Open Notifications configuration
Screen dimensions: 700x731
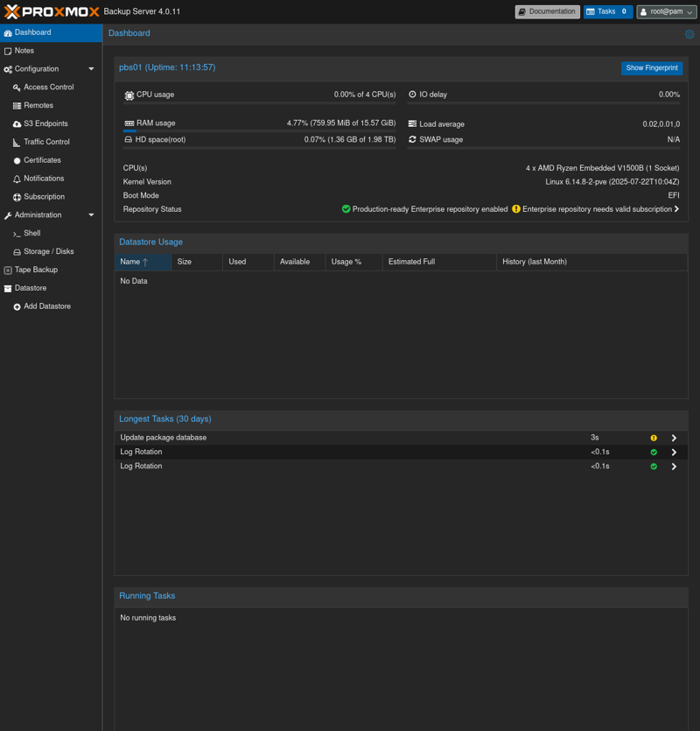pos(44,179)
